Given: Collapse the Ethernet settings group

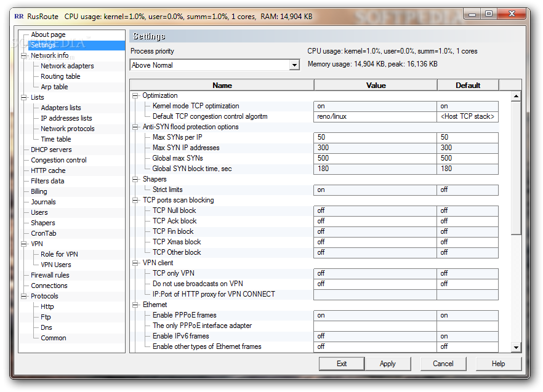Looking at the screenshot, I should pos(135,305).
